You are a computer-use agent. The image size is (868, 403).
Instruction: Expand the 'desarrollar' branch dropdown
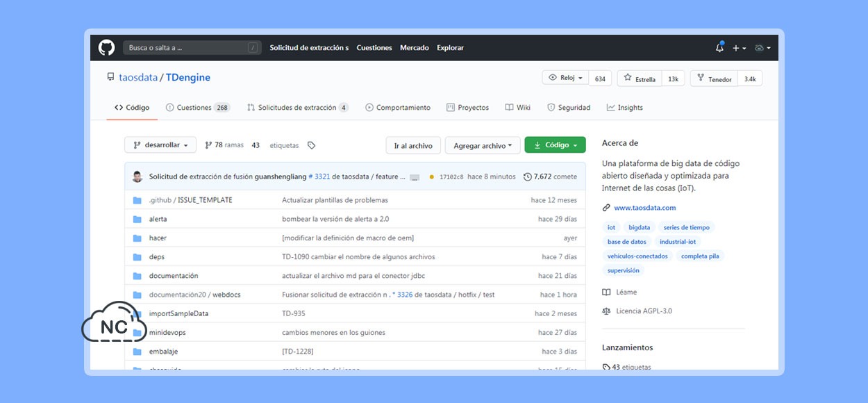tap(160, 145)
